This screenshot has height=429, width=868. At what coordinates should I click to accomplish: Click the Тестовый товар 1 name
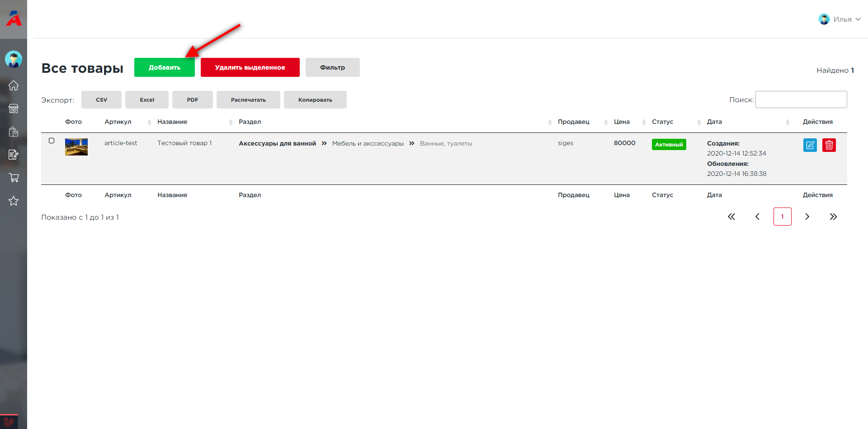click(x=184, y=143)
